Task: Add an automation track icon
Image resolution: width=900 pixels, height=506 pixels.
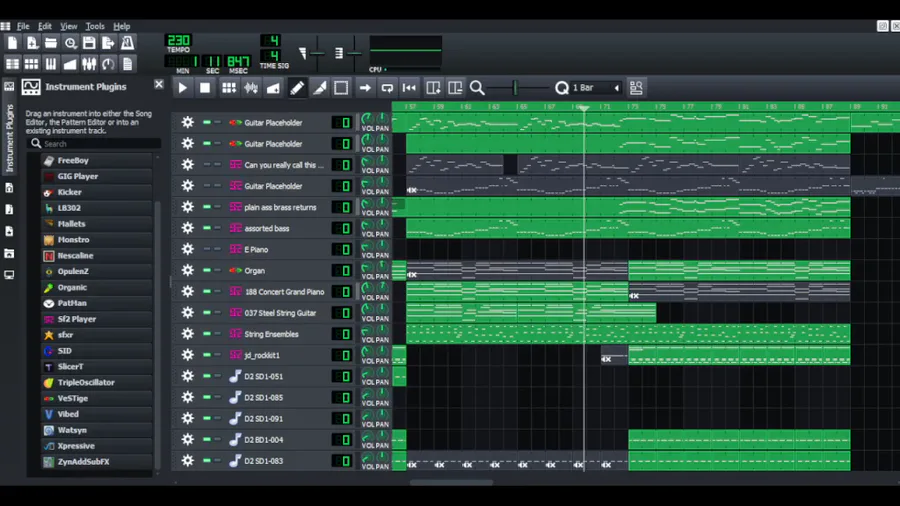Action: pos(273,88)
